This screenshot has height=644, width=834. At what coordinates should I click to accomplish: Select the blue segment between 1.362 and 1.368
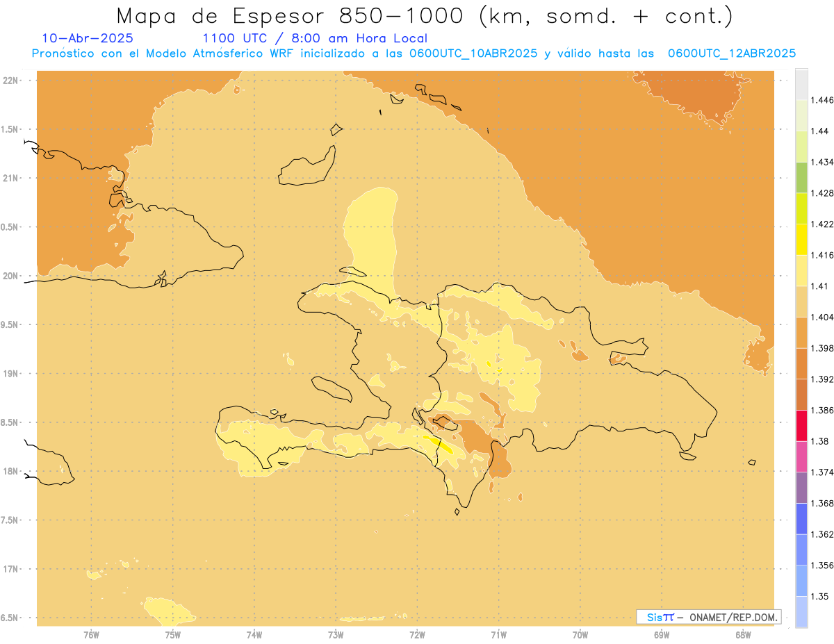pyautogui.click(x=801, y=518)
